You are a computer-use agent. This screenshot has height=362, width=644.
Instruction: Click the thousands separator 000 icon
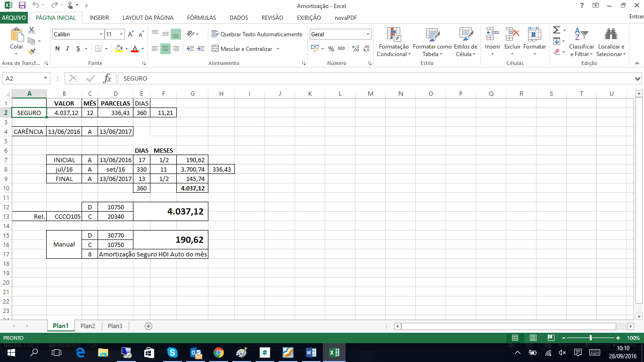pos(341,49)
